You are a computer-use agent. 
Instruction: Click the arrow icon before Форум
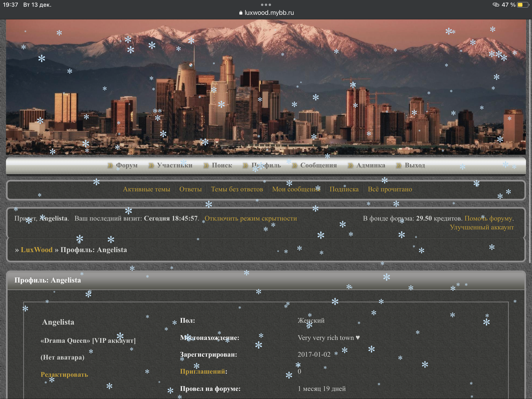click(x=110, y=166)
